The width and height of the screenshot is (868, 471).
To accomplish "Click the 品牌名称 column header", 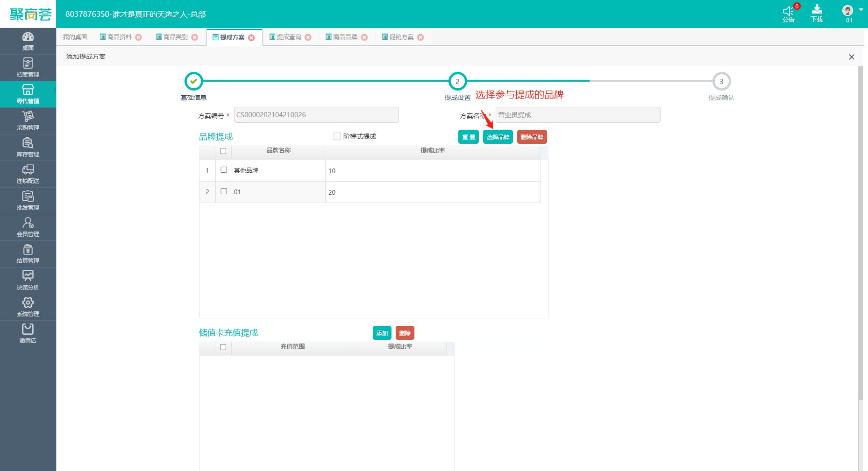I will pos(278,151).
